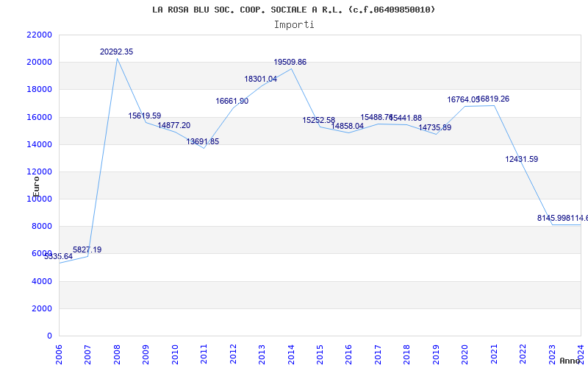Click y-axis tick 8000
Viewport: 588px width, 368px height.
pos(42,227)
